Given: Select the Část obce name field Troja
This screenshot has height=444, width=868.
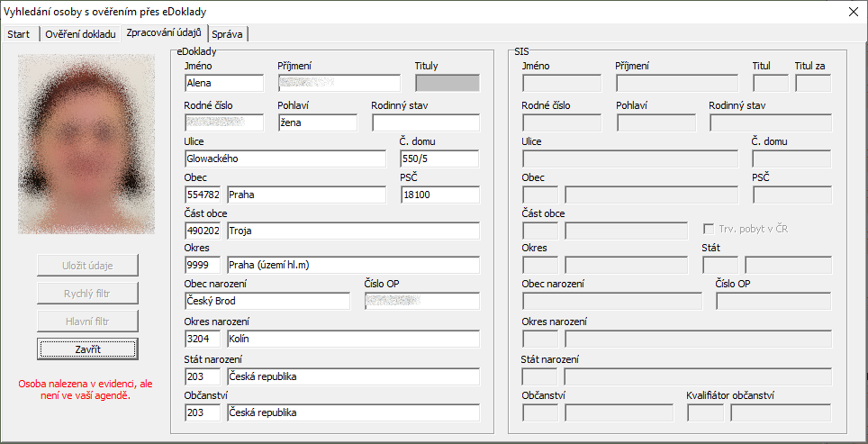Looking at the screenshot, I should click(x=353, y=231).
